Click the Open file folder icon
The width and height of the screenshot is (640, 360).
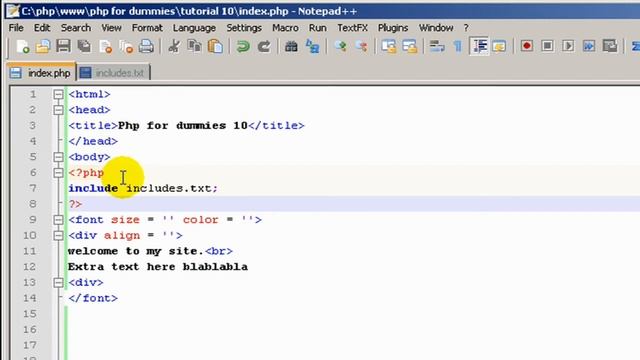click(43, 47)
